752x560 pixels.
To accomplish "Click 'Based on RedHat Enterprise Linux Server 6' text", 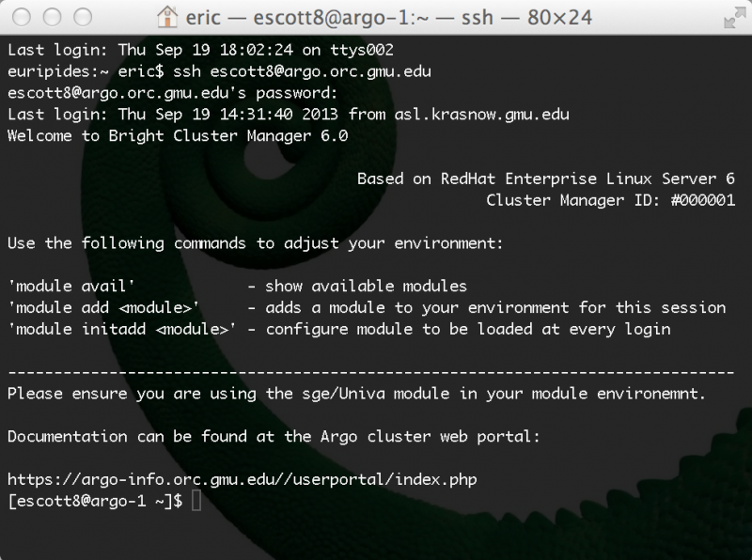I will tap(546, 179).
